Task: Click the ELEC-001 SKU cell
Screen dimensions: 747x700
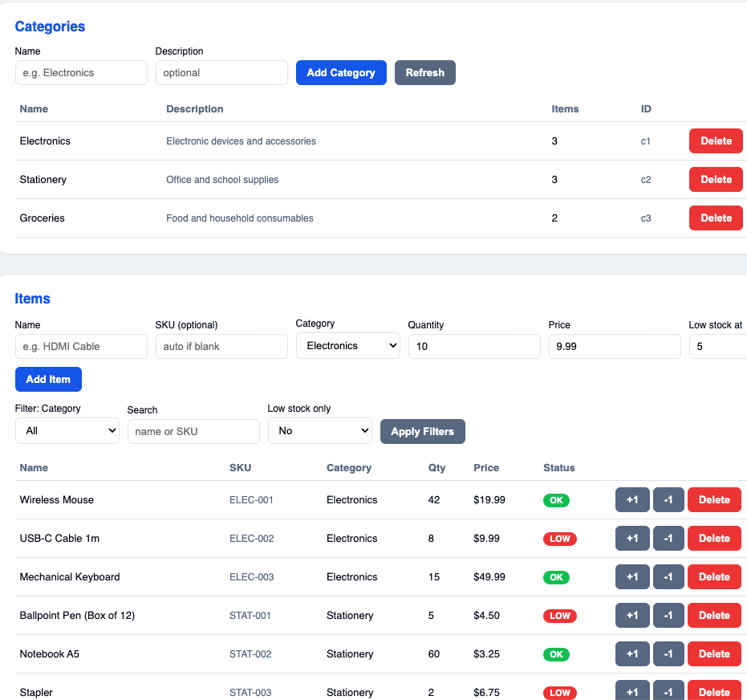Action: tap(252, 500)
